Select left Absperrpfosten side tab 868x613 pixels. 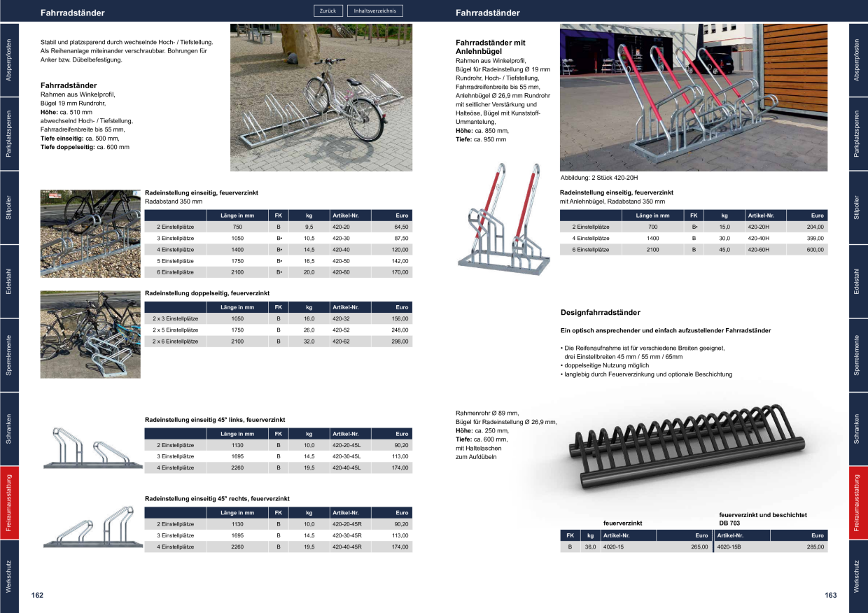click(9, 60)
